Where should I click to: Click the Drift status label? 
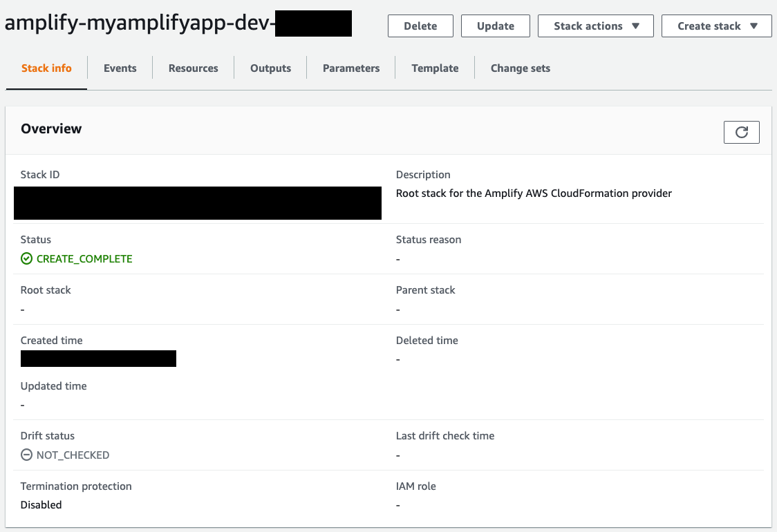[x=48, y=436]
